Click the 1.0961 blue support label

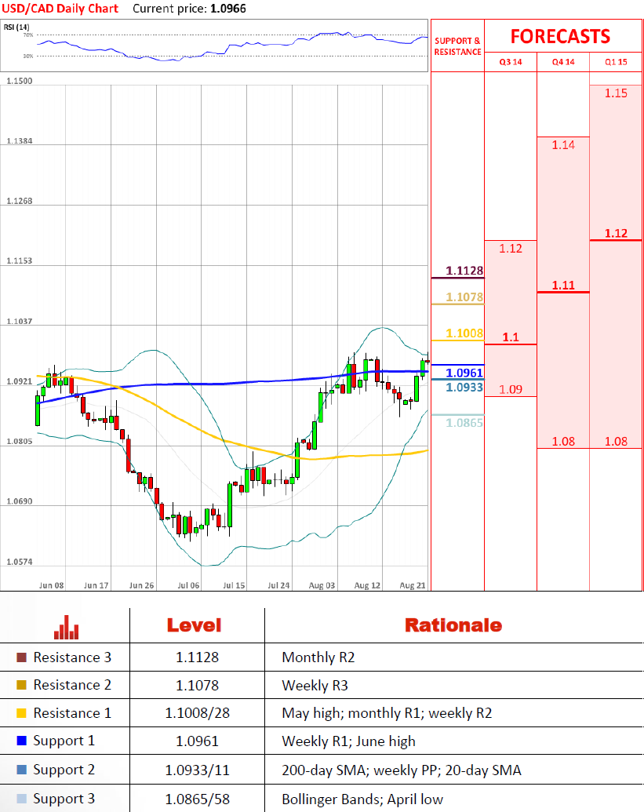point(464,373)
